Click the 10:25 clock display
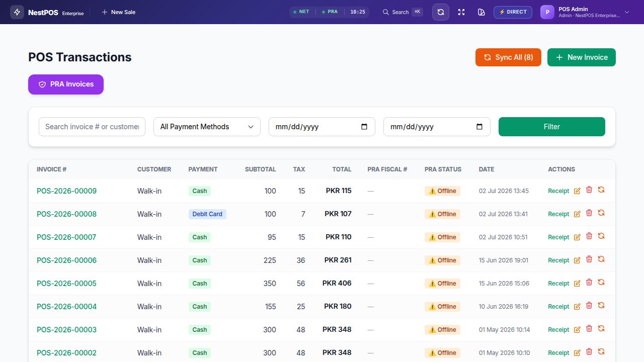 358,12
